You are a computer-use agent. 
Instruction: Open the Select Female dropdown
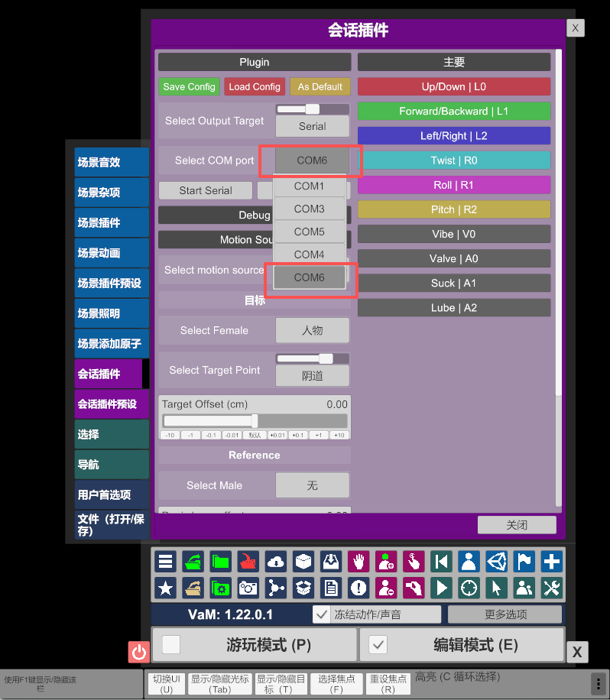tap(312, 330)
